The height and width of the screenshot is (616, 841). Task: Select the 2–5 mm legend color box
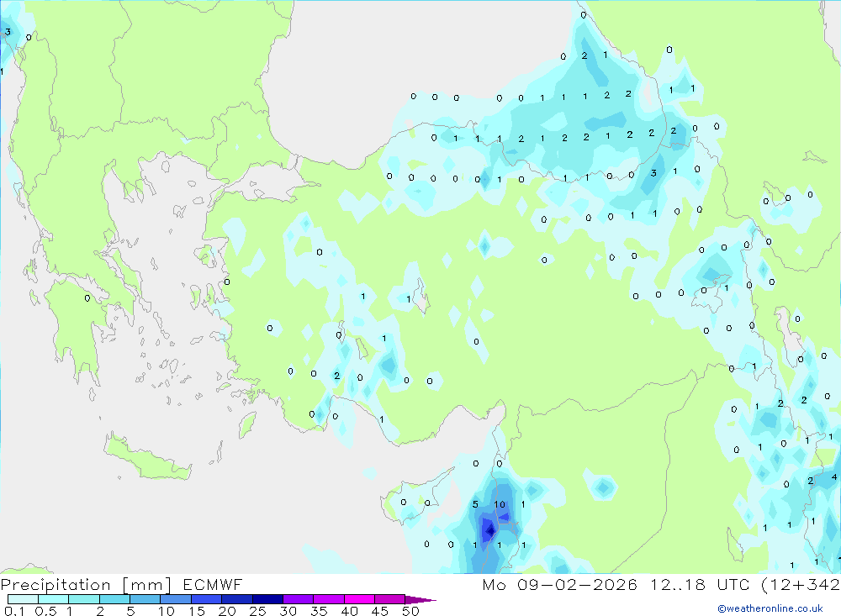[x=114, y=599]
